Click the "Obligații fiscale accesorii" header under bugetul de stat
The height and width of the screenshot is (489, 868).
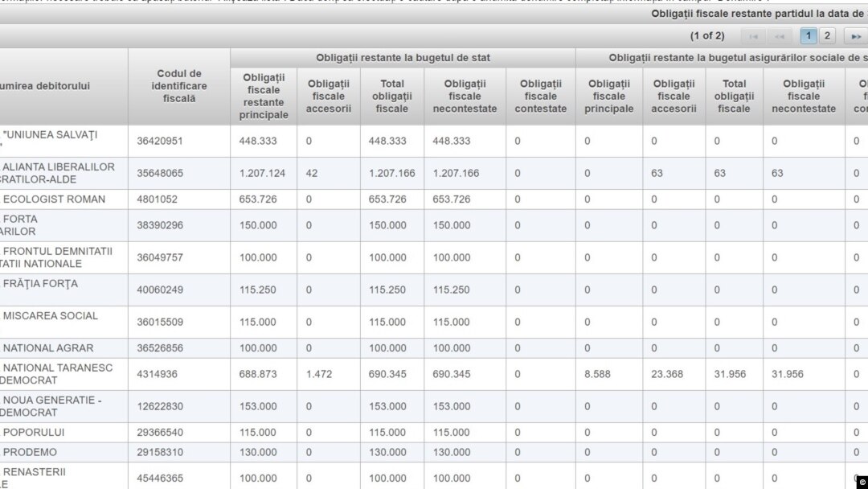[328, 97]
